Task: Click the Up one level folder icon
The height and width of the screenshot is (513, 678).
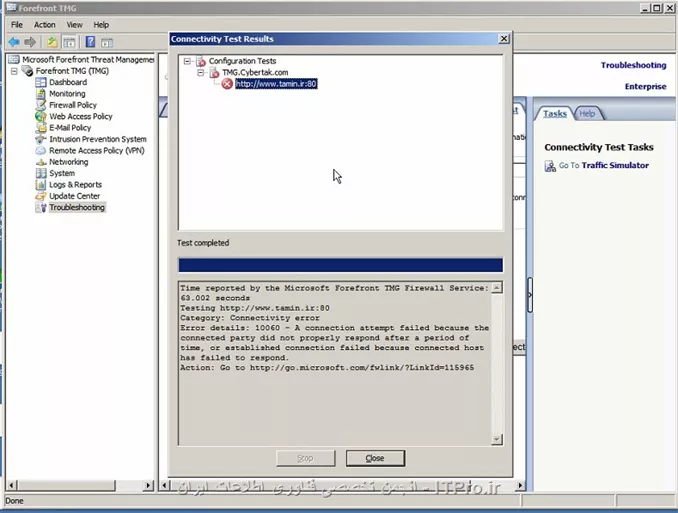Action: click(x=52, y=42)
